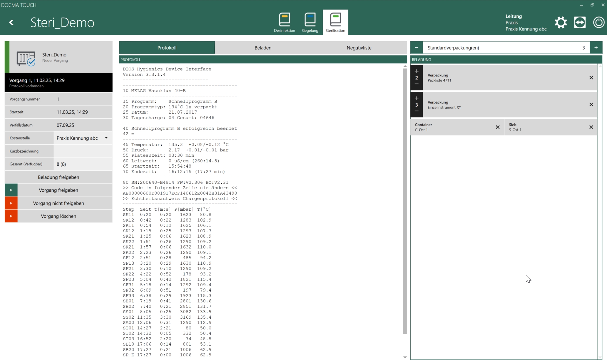Viewport: 607px width, 364px height.
Task: Click the protocol scrollbar thumb
Action: coord(405,201)
